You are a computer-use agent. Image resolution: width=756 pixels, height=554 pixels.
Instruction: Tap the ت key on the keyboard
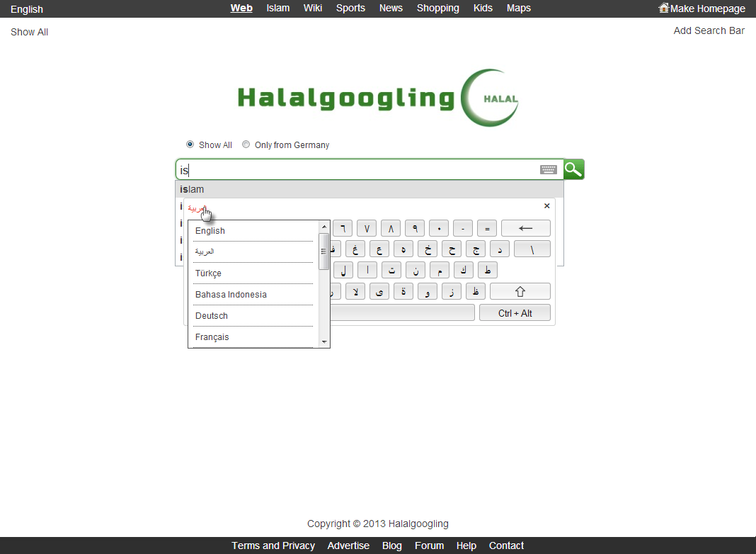click(x=391, y=270)
